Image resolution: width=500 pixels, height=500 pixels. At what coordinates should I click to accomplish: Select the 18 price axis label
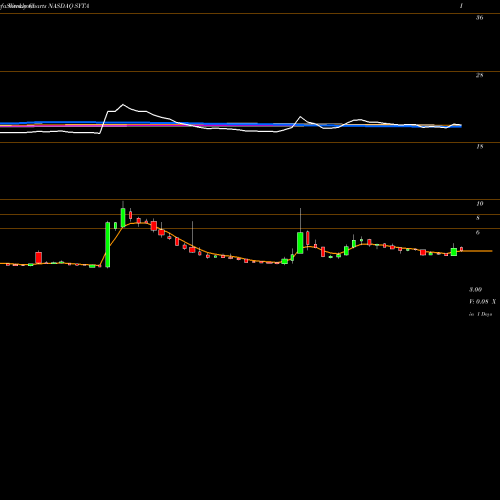pos(479,146)
